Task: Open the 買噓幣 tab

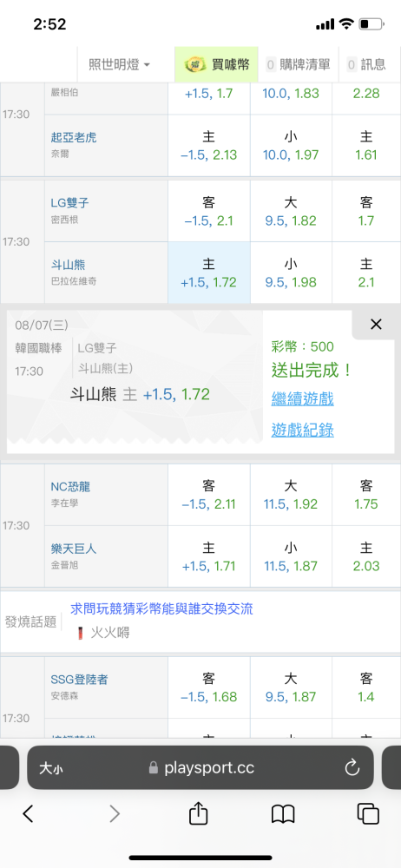Action: click(217, 64)
